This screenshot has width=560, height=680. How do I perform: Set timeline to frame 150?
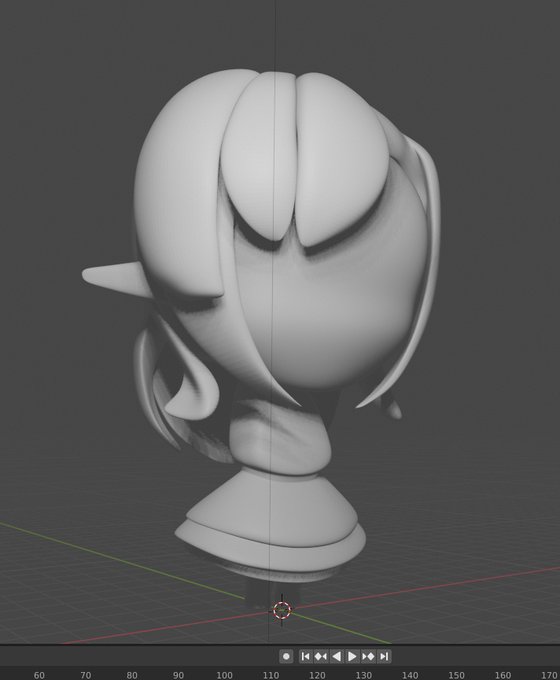point(456,675)
